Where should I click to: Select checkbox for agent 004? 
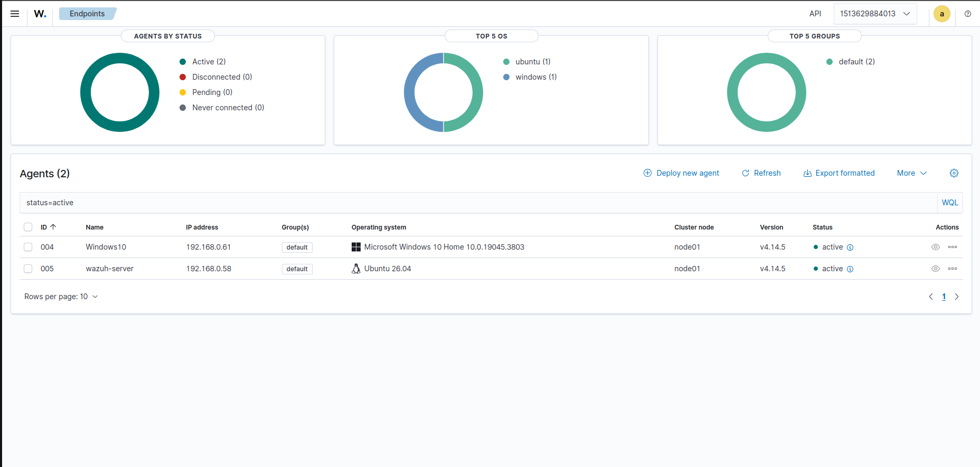tap(28, 247)
